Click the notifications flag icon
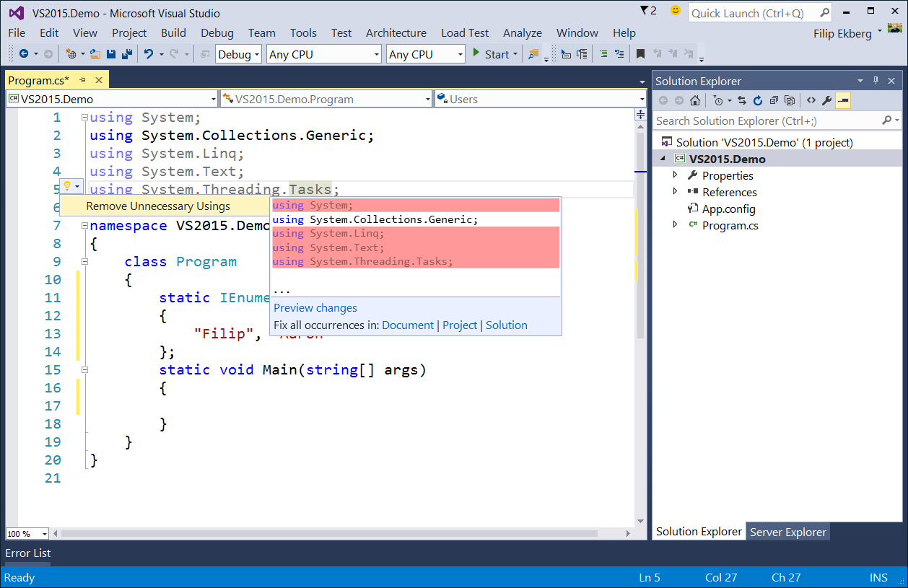This screenshot has height=588, width=908. [x=645, y=11]
